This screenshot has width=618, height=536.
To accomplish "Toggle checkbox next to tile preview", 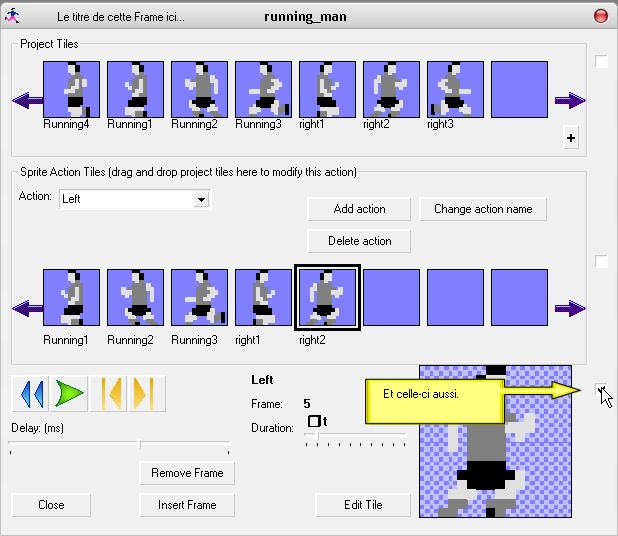I will (601, 390).
